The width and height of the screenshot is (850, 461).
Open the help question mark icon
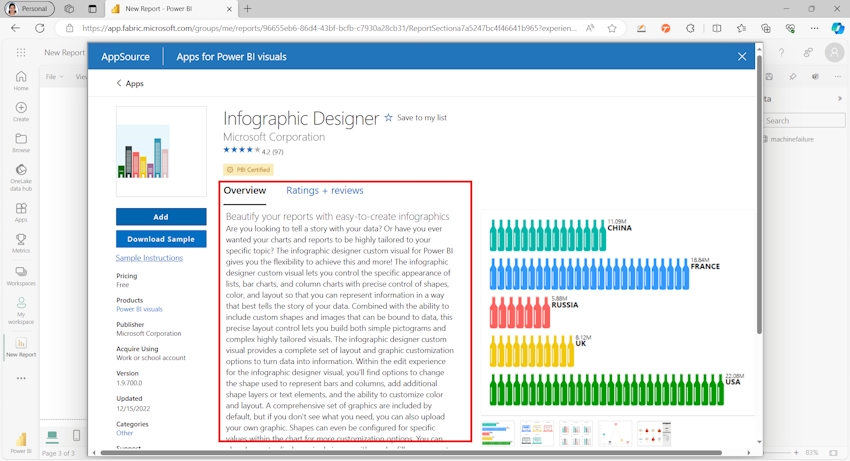[x=781, y=52]
